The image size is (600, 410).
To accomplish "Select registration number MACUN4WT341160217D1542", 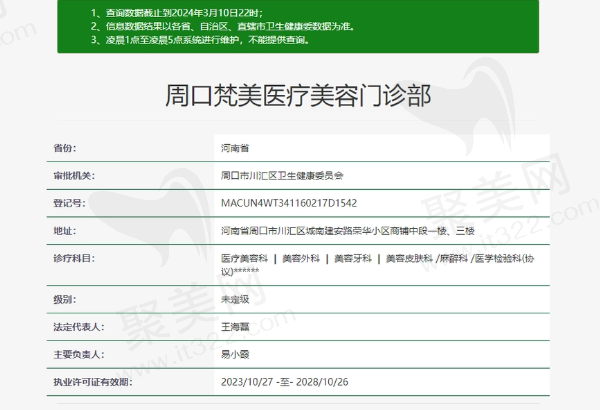I will coord(289,203).
